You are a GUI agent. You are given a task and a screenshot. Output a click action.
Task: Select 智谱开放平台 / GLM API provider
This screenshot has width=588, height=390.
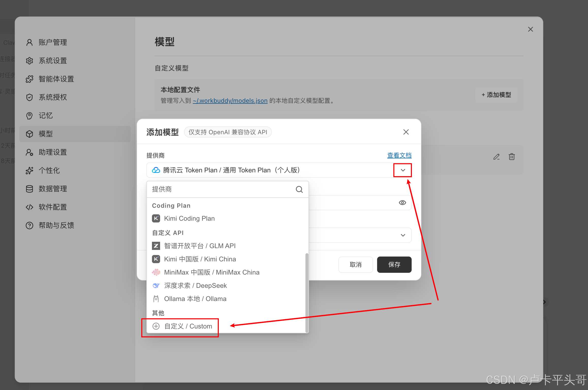(x=226, y=246)
